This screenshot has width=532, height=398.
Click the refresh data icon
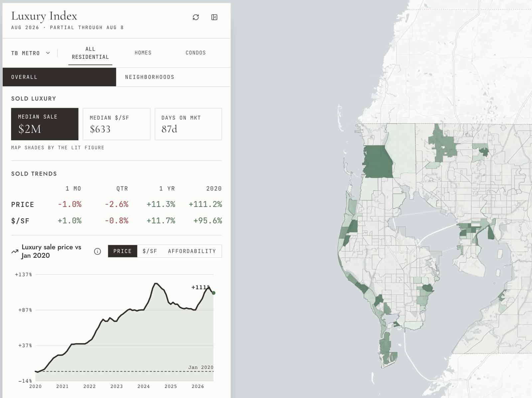pos(196,17)
